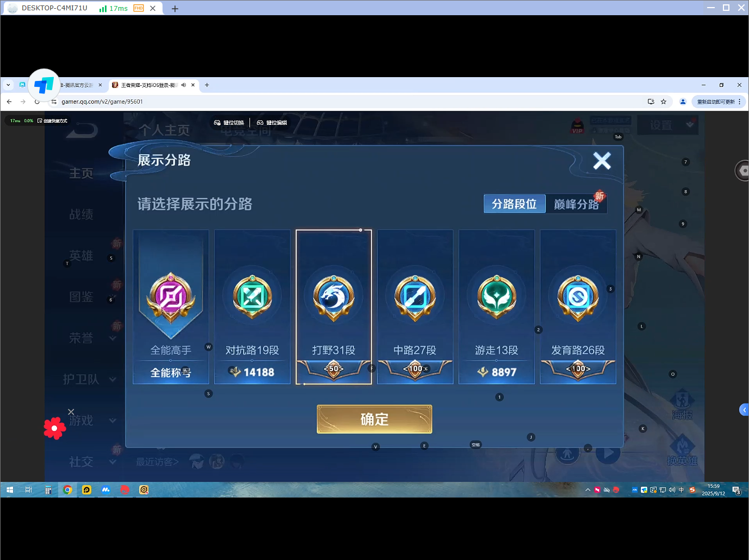Open a new remote desktop tab
Viewport: 749px width, 560px height.
tap(175, 9)
